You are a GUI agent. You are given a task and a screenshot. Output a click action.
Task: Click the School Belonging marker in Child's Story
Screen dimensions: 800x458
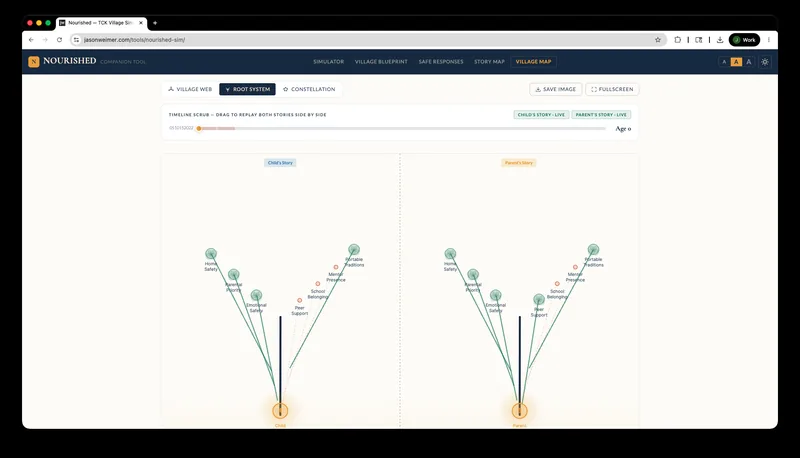click(317, 284)
